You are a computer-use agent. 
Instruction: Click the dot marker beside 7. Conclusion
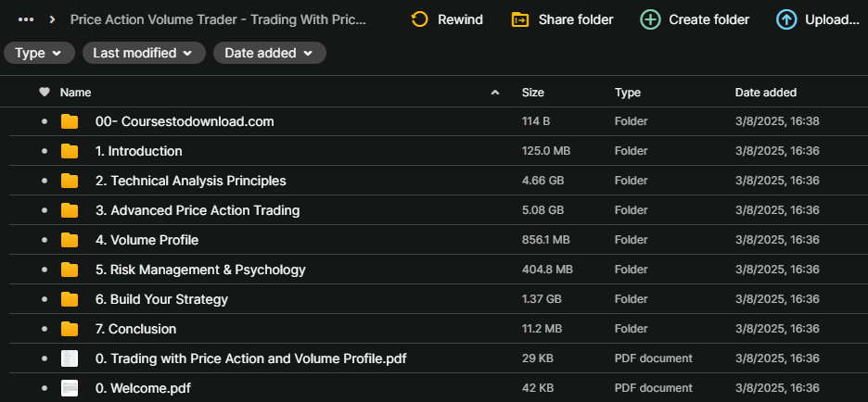coord(45,329)
